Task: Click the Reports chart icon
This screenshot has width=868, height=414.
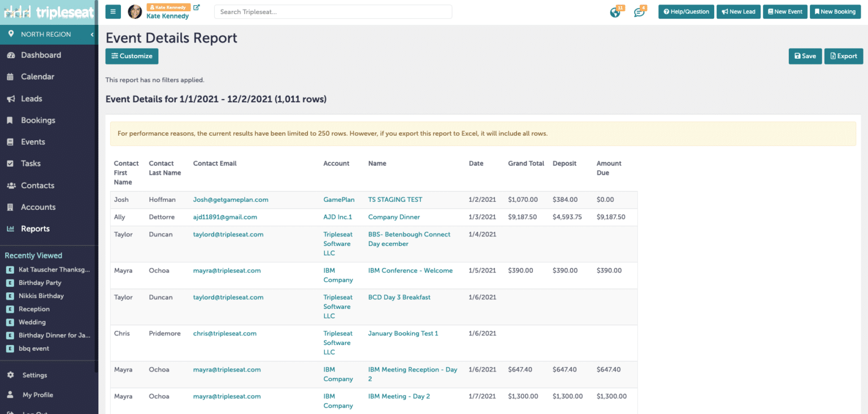Action: coord(10,229)
